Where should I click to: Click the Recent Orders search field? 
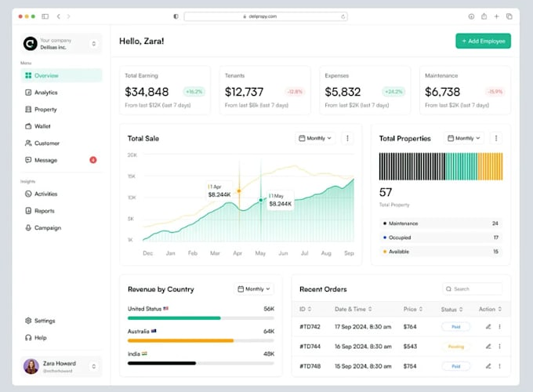click(473, 289)
